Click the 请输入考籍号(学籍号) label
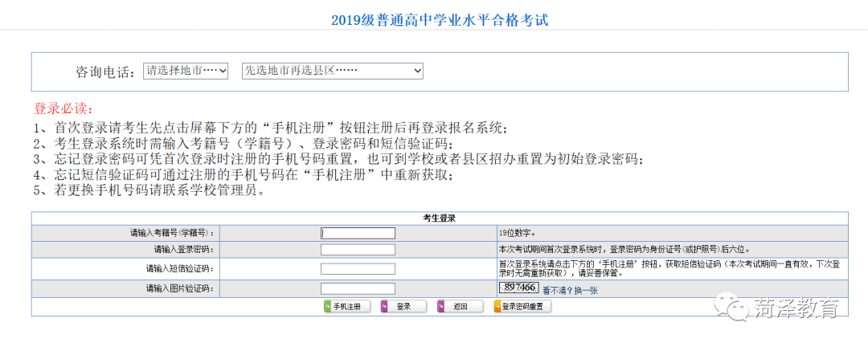The height and width of the screenshot is (347, 868). 172,234
